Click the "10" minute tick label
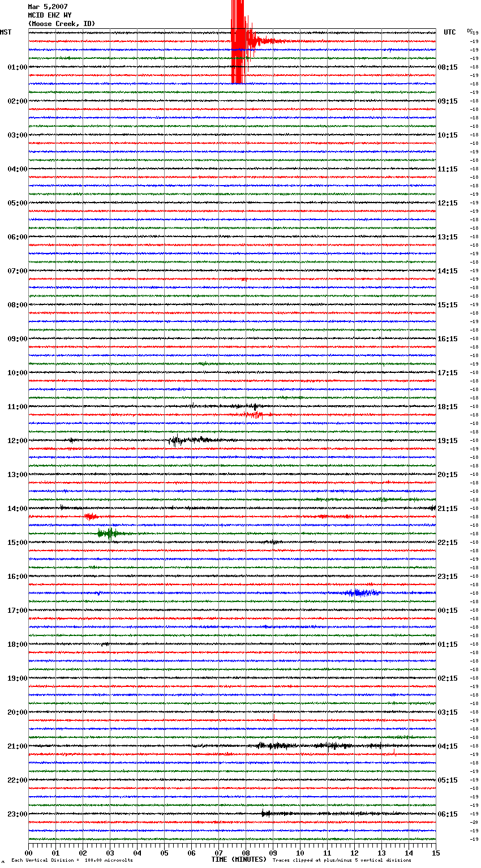This screenshot has height=868, width=481. pos(300,853)
